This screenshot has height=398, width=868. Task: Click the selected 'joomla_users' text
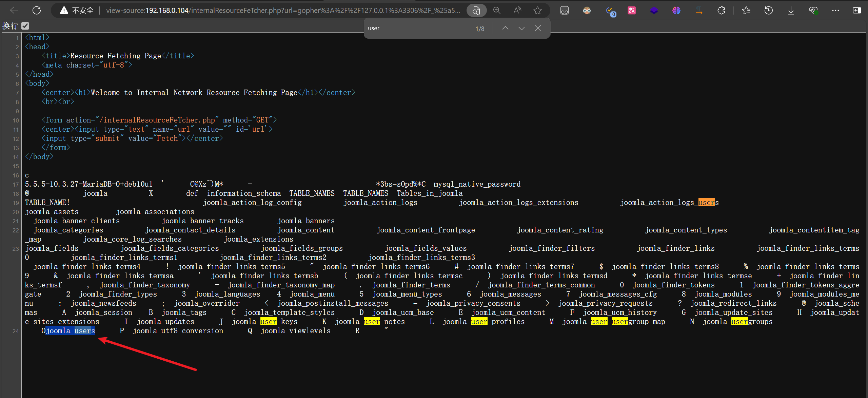(x=71, y=330)
